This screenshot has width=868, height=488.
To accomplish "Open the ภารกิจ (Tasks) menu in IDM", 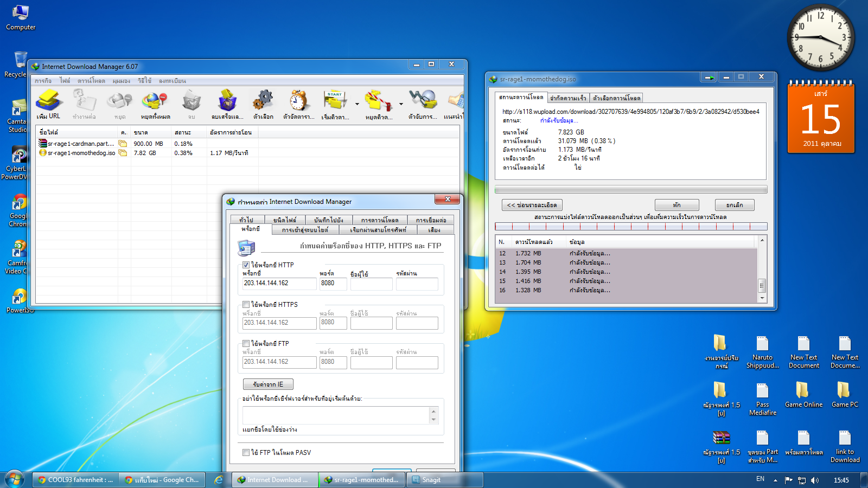I will pos(43,81).
